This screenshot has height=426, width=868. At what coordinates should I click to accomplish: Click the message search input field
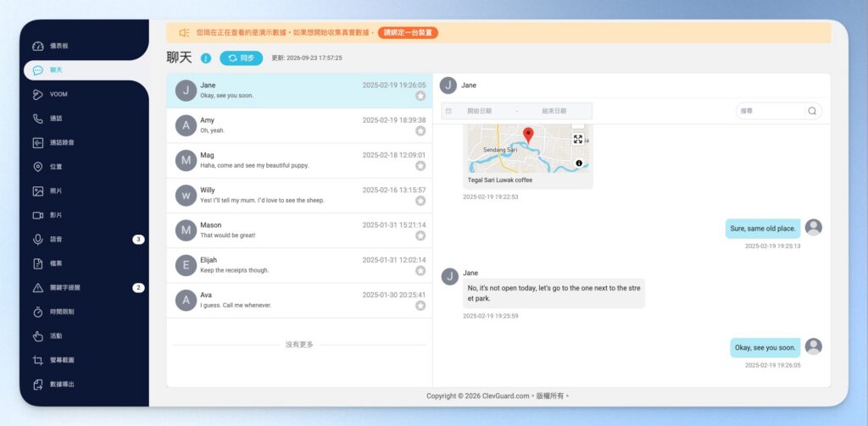(x=771, y=111)
